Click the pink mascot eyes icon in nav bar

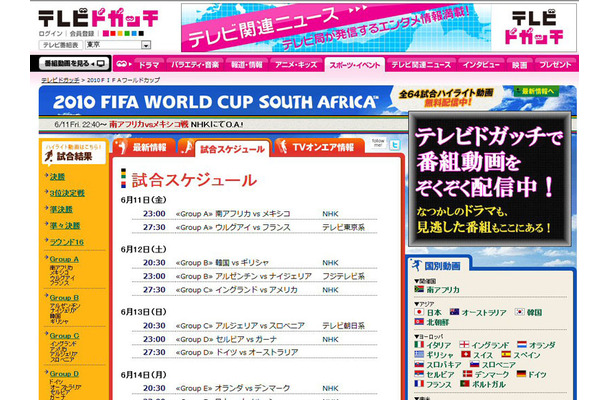pyautogui.click(x=122, y=64)
